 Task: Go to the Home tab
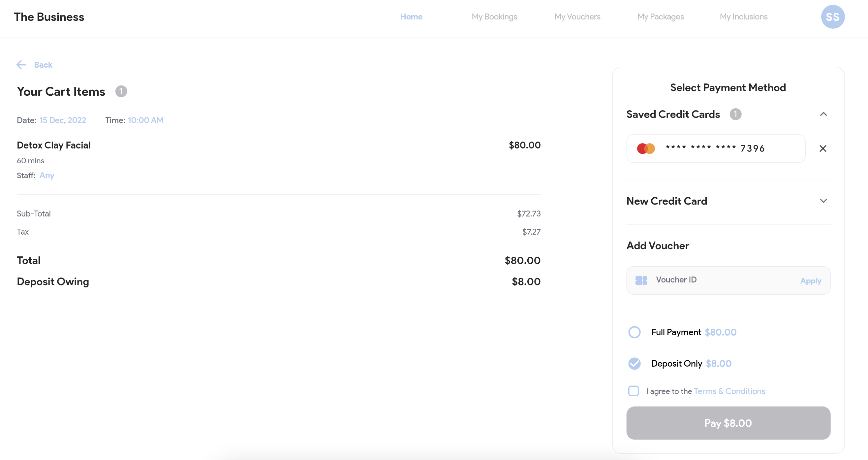coord(411,17)
